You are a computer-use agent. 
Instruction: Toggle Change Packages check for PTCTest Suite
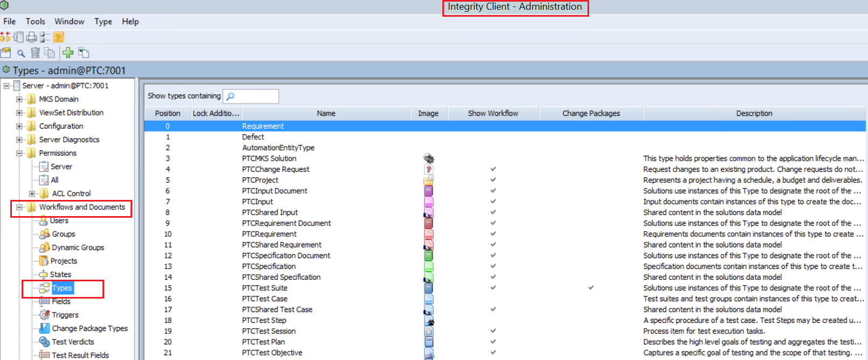tap(591, 288)
